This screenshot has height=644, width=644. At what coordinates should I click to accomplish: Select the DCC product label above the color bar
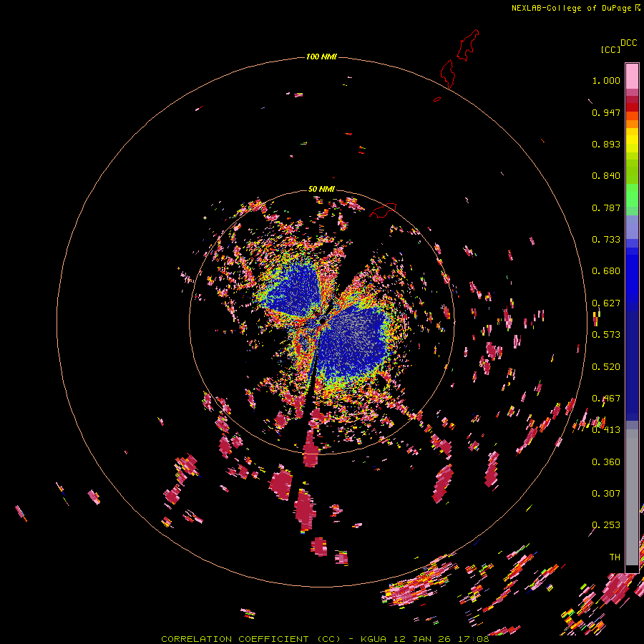(629, 43)
